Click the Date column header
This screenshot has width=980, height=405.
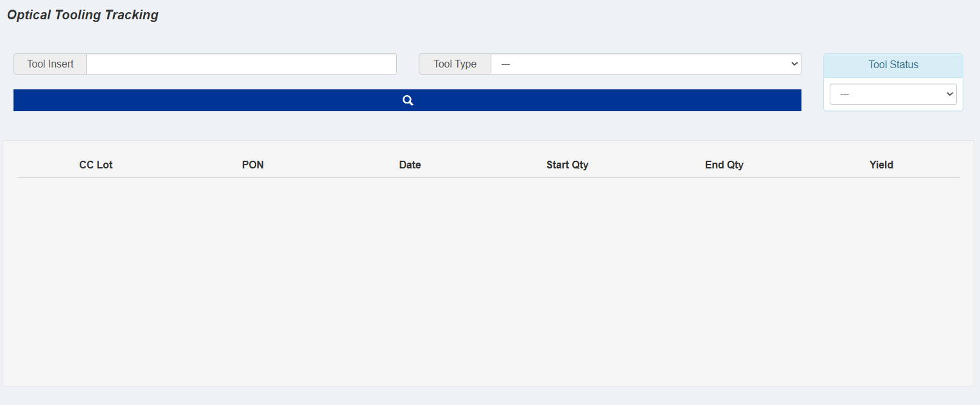click(410, 165)
